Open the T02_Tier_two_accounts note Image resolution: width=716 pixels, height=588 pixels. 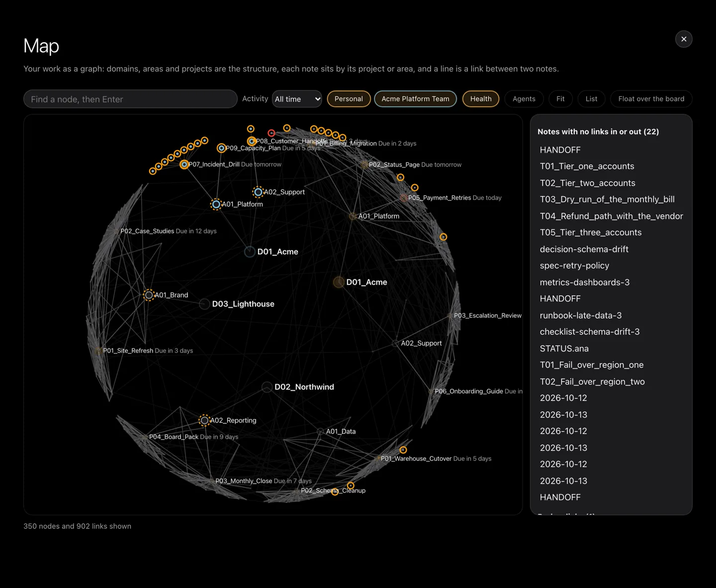pos(587,183)
